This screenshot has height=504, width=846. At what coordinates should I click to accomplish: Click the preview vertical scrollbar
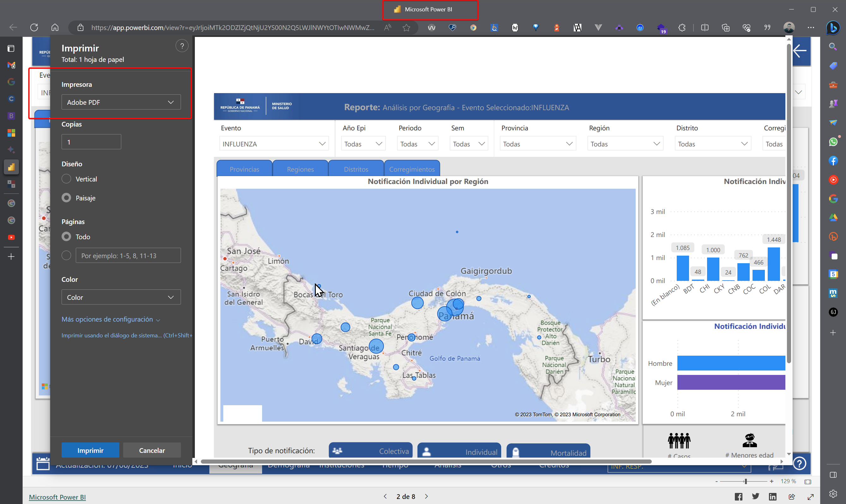tap(789, 204)
